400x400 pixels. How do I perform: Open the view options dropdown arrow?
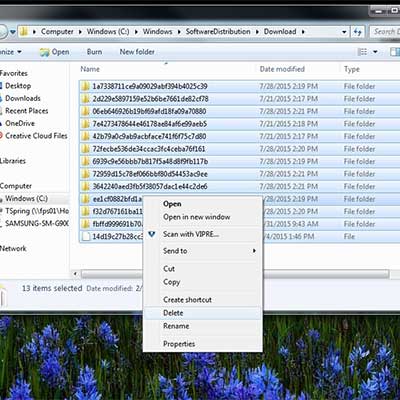[375, 52]
